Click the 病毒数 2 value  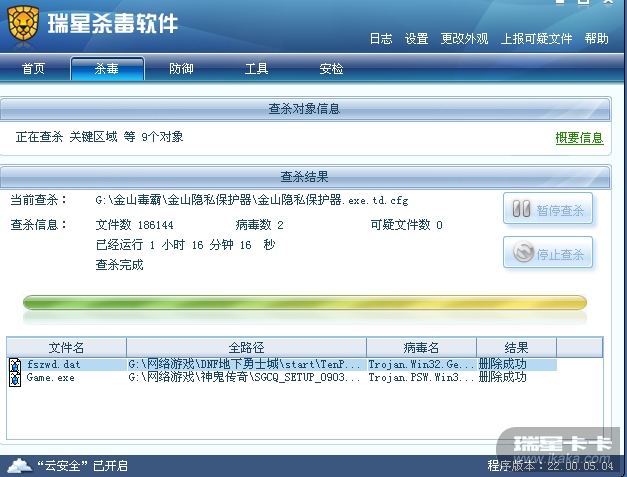point(259,225)
